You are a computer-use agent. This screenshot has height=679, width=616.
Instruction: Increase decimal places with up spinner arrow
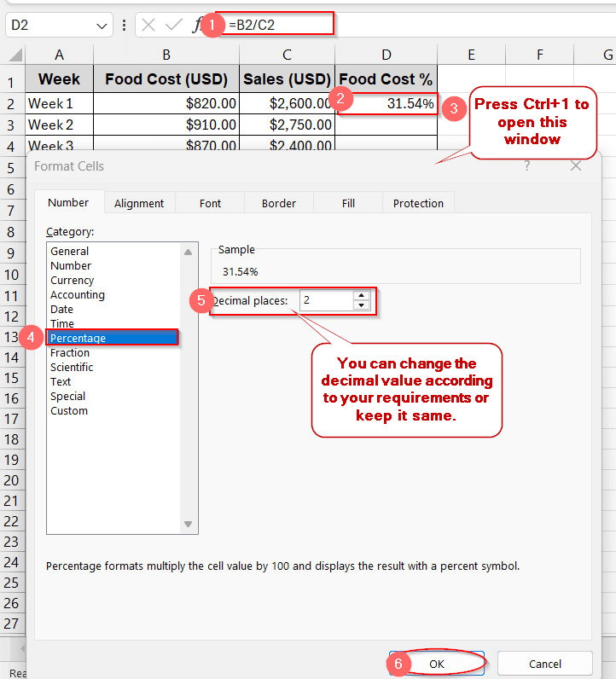[x=361, y=296]
